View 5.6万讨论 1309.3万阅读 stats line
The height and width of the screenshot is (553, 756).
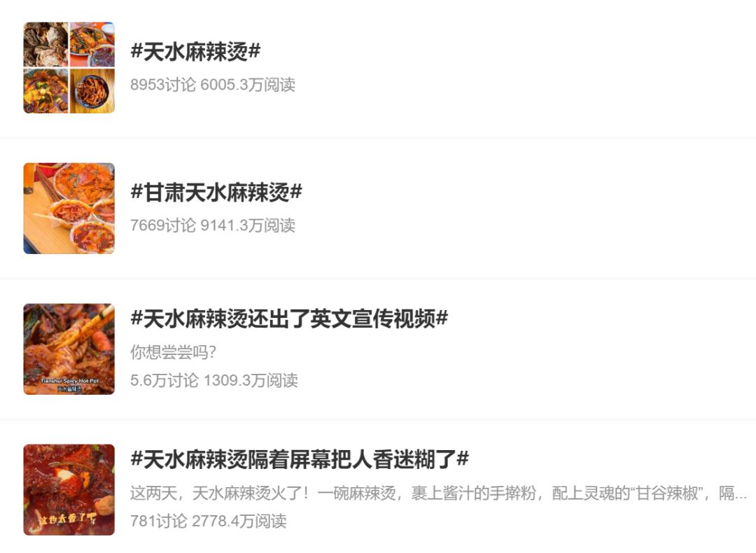[214, 380]
